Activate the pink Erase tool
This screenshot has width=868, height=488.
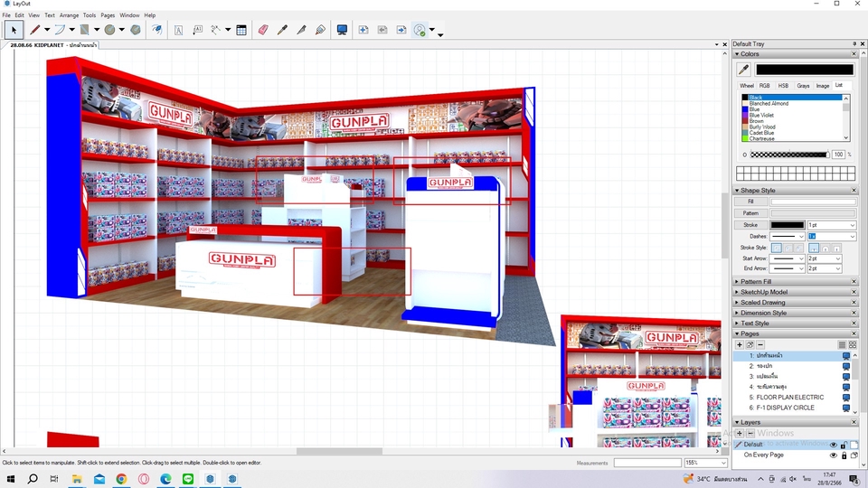point(263,30)
